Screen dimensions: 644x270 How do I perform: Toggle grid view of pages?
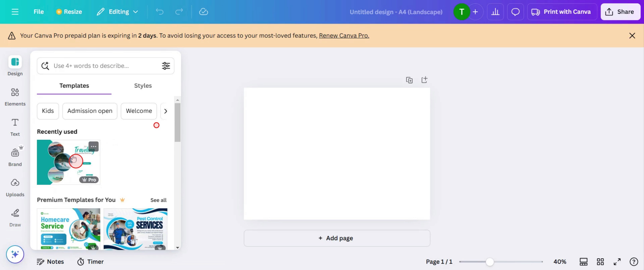[600, 262]
